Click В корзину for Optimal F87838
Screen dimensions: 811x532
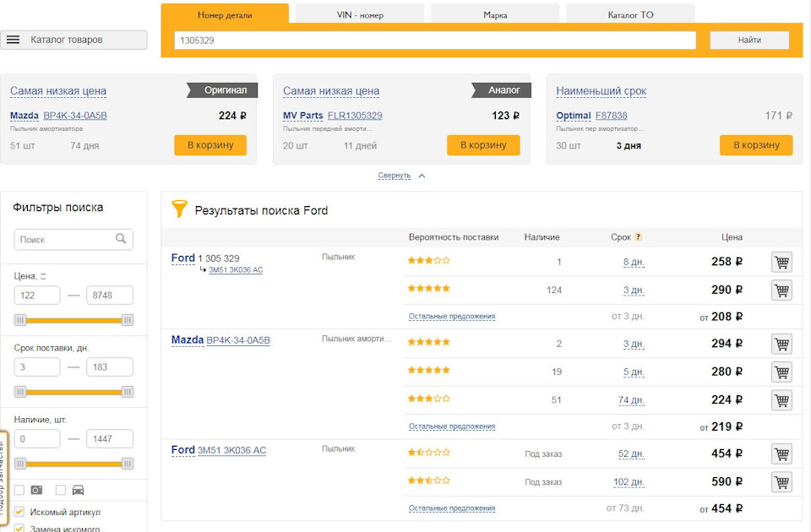(756, 145)
